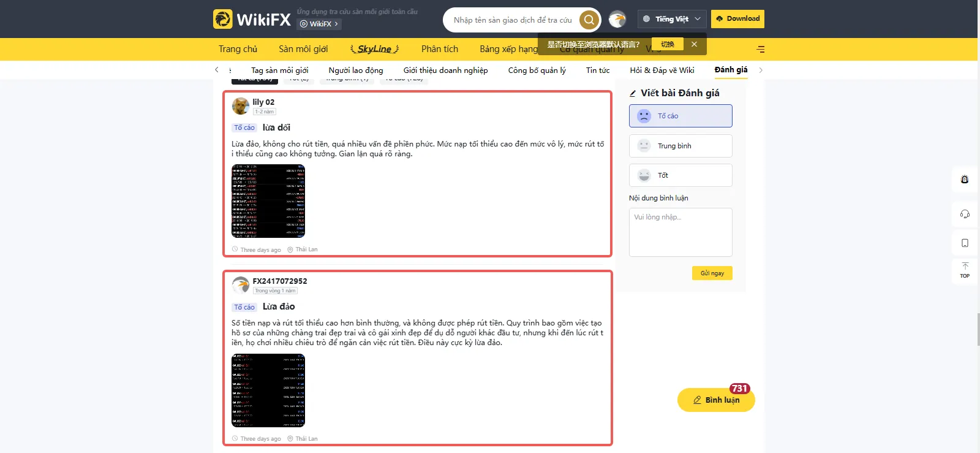This screenshot has width=980, height=453.
Task: Open the eagle avatar profile icon
Action: pyautogui.click(x=617, y=20)
